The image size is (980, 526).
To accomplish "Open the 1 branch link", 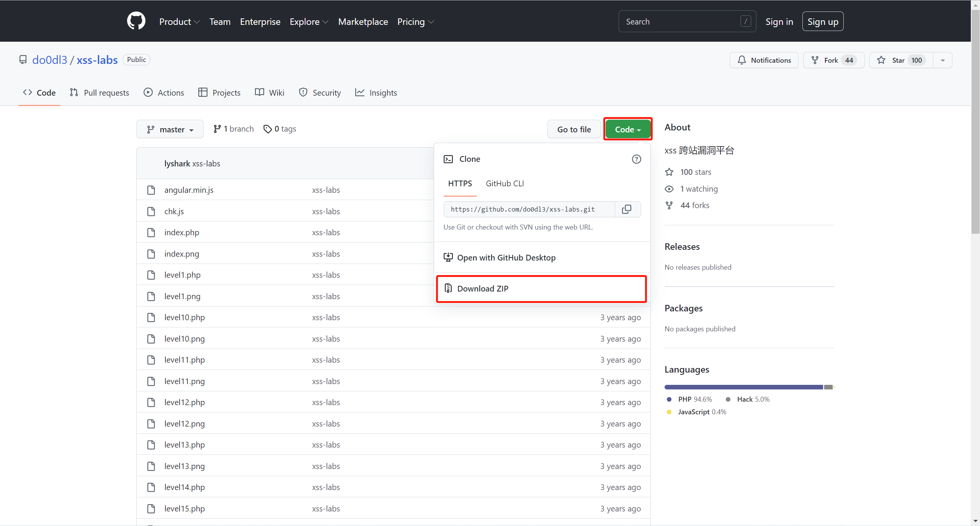I will click(234, 129).
